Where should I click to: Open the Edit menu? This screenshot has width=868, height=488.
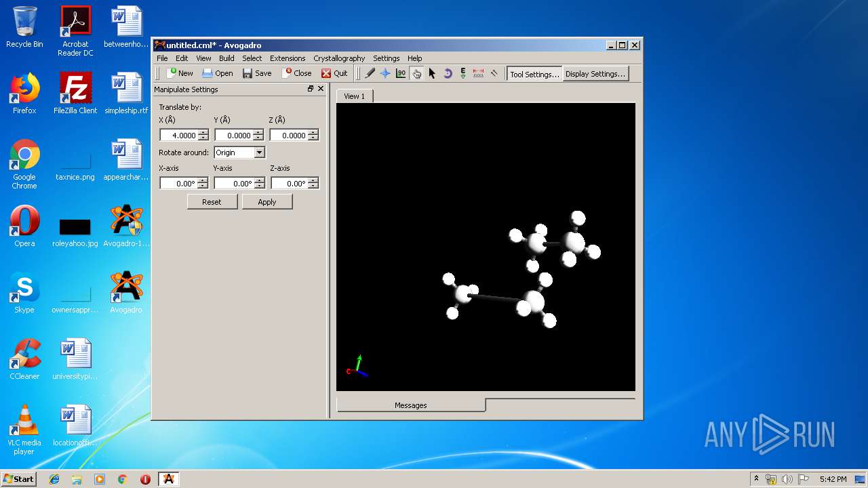click(x=182, y=58)
